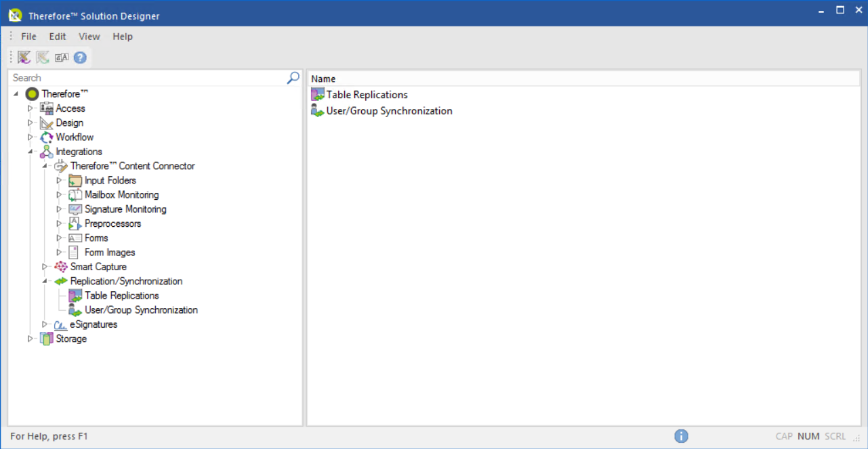Click the Storage node icon in tree
Viewport: 868px width, 449px height.
47,339
